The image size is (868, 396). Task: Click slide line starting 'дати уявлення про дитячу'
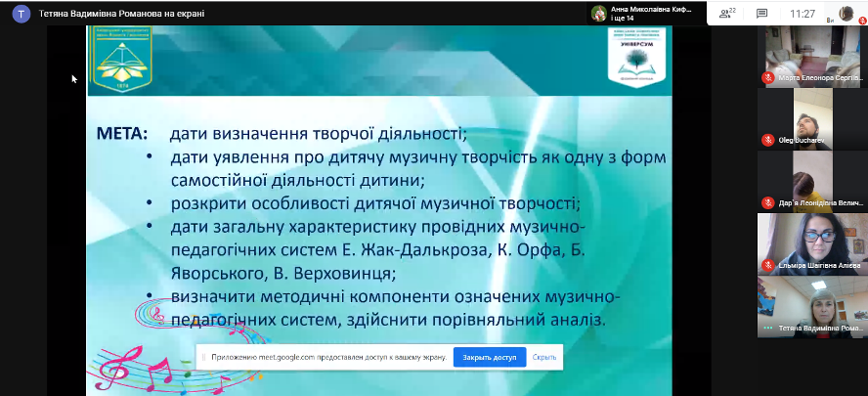tap(418, 157)
